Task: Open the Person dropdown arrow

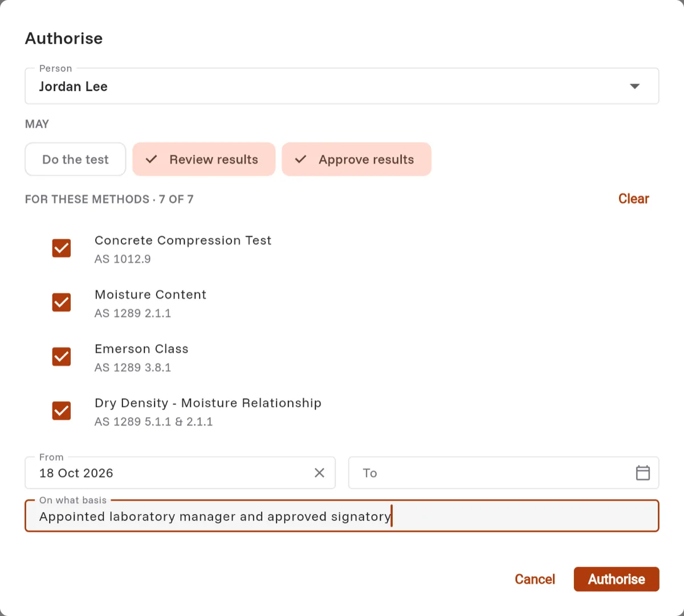Action: (x=634, y=87)
